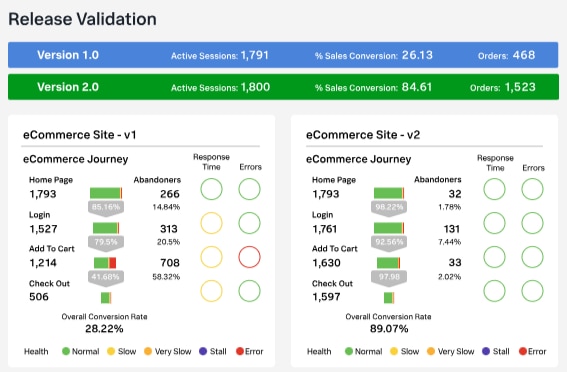Click the v1 Check Out response time circle

212,291
